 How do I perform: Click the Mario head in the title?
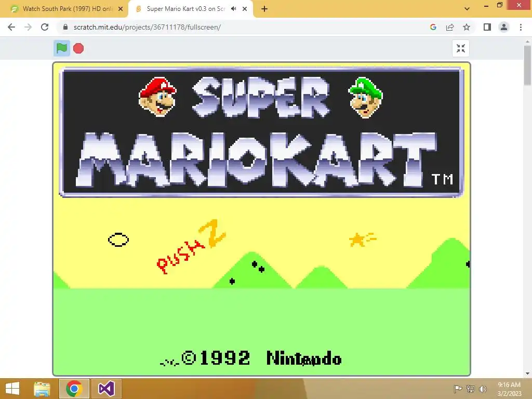tap(157, 97)
